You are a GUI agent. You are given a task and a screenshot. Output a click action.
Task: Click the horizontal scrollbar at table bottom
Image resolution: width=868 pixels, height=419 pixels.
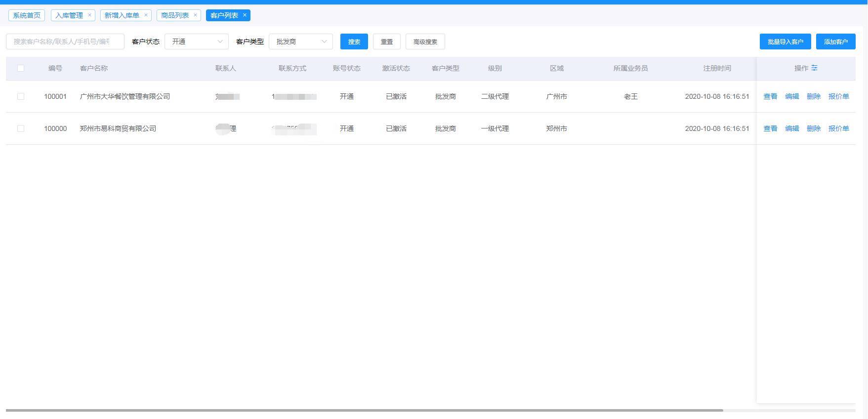pos(364,410)
